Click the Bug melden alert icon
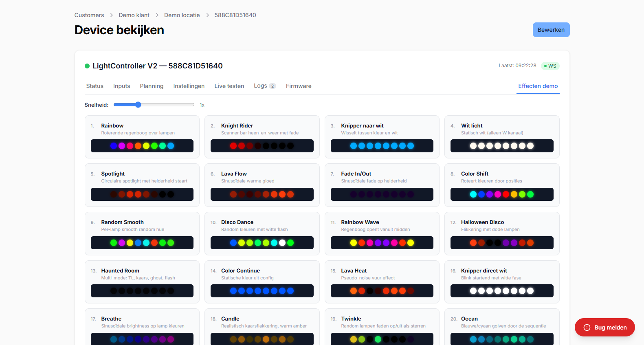Screen dimensions: 644x345 pyautogui.click(x=587, y=327)
